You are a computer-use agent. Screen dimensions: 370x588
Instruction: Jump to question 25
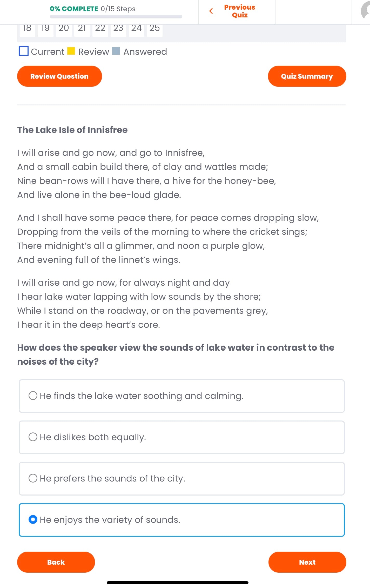[154, 29]
